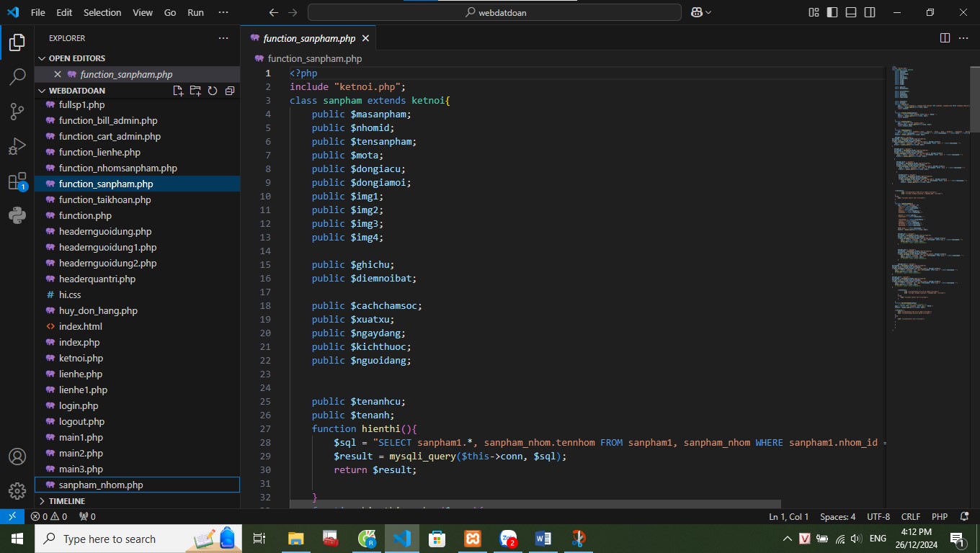Viewport: 980px width, 553px height.
Task: Open overflow menu ellipsis in menu bar
Action: (223, 12)
